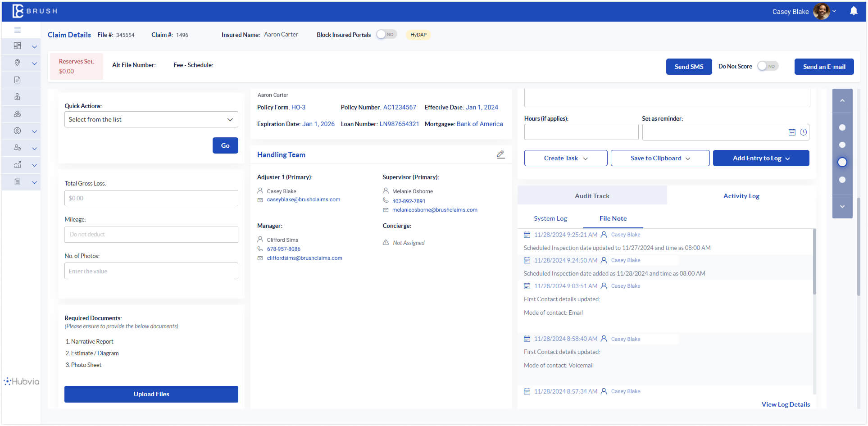The width and height of the screenshot is (868, 426).
Task: Open the clock time picker for the reminder
Action: [803, 132]
